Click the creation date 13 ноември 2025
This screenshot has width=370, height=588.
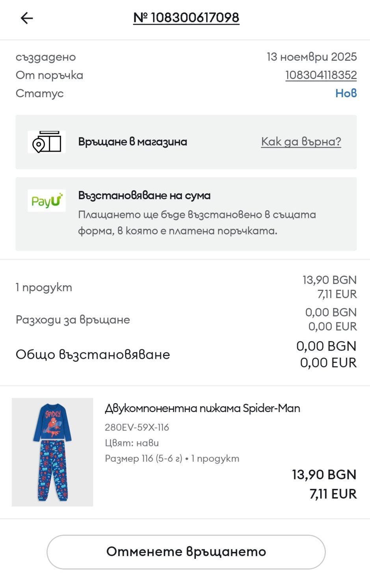(x=311, y=57)
